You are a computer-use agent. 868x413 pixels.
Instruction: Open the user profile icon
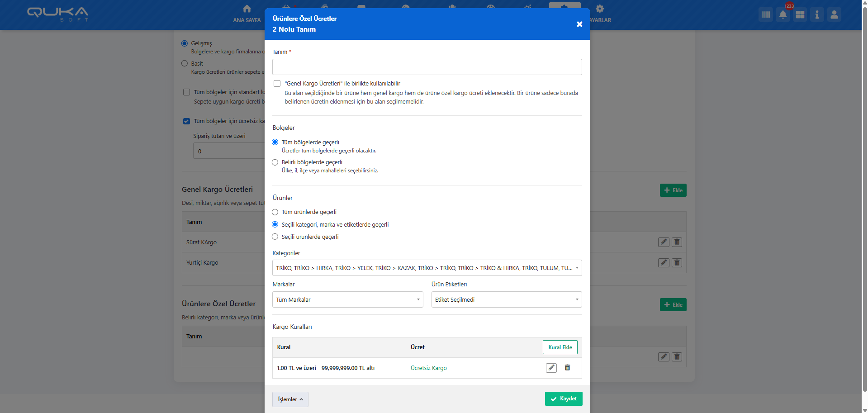(x=834, y=14)
